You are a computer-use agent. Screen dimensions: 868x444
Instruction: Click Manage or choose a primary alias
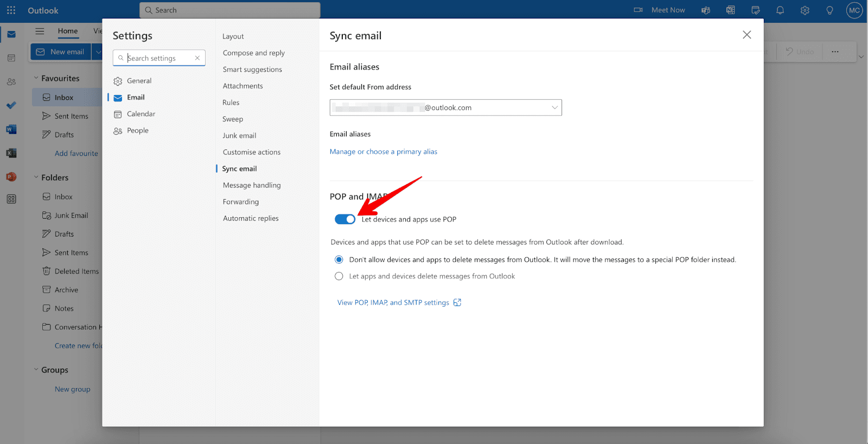(x=383, y=152)
